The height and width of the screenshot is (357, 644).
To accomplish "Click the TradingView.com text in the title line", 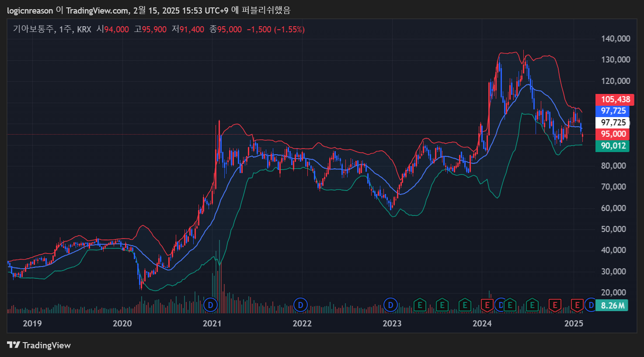I will point(97,10).
